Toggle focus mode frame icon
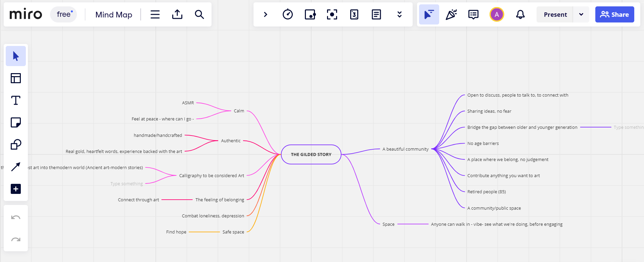Image resolution: width=644 pixels, height=262 pixels. point(332,14)
